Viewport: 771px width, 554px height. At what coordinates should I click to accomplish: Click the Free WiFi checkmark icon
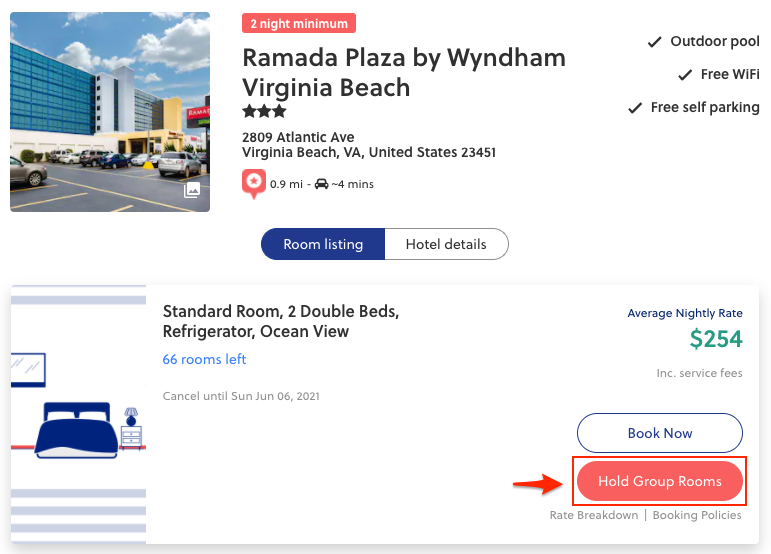685,75
